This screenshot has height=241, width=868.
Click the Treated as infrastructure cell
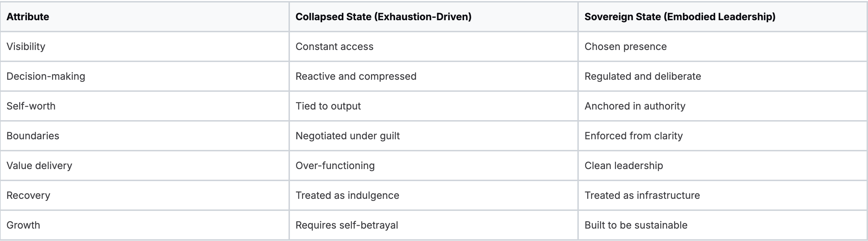pos(642,195)
